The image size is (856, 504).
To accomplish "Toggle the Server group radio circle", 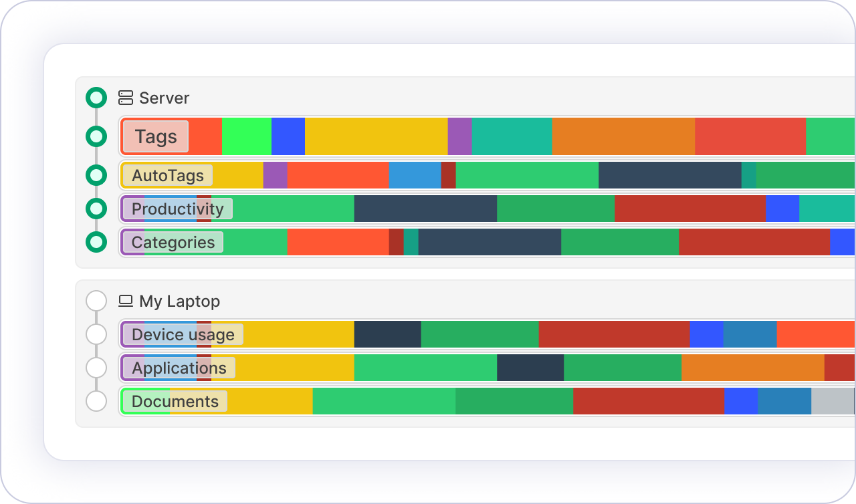I will (x=96, y=98).
